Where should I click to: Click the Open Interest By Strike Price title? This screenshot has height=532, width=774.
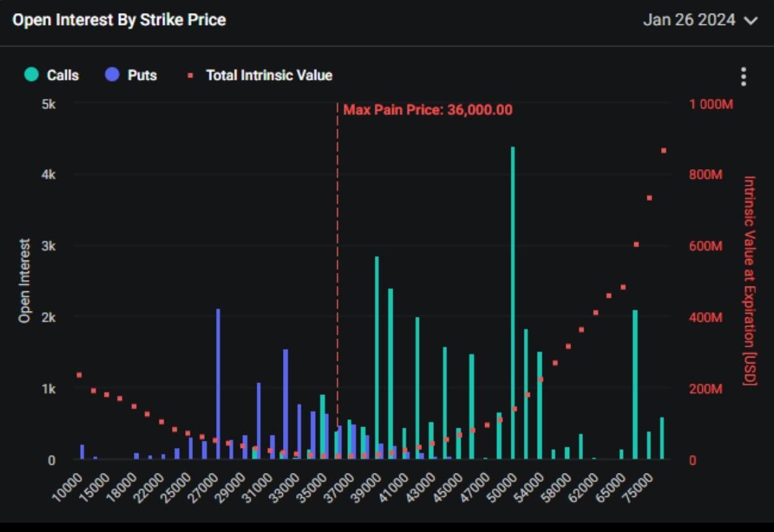[119, 20]
